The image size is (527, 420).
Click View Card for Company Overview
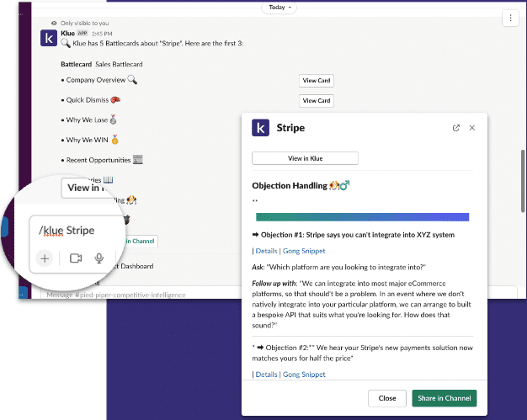click(x=317, y=80)
